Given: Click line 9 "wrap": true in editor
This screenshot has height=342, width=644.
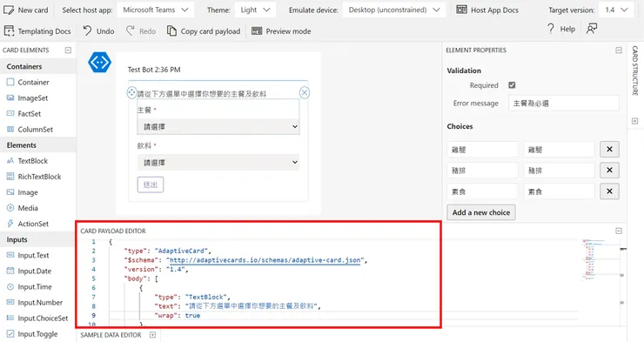Looking at the screenshot, I should [x=177, y=315].
